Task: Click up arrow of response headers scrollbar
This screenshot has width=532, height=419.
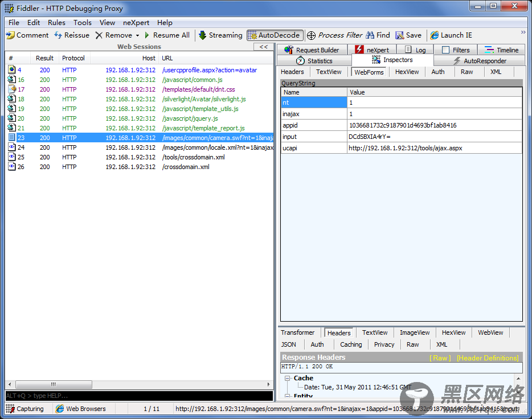Action: click(x=518, y=379)
